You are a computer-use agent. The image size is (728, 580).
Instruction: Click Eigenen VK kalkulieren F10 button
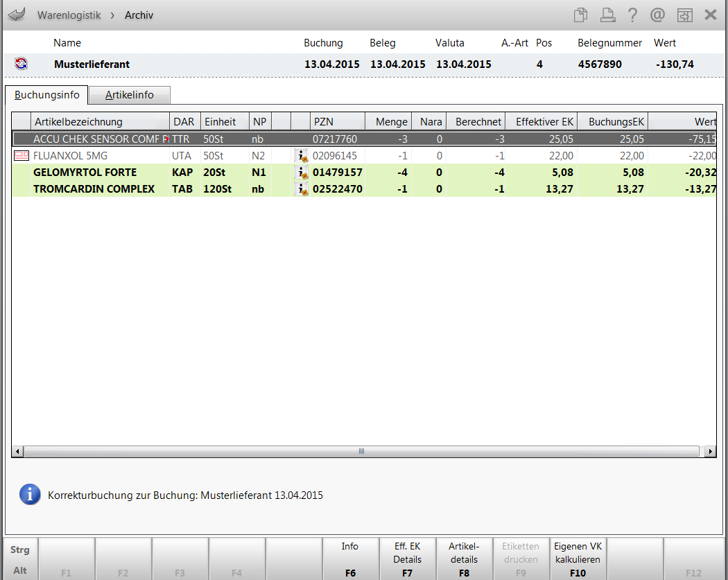pos(578,559)
